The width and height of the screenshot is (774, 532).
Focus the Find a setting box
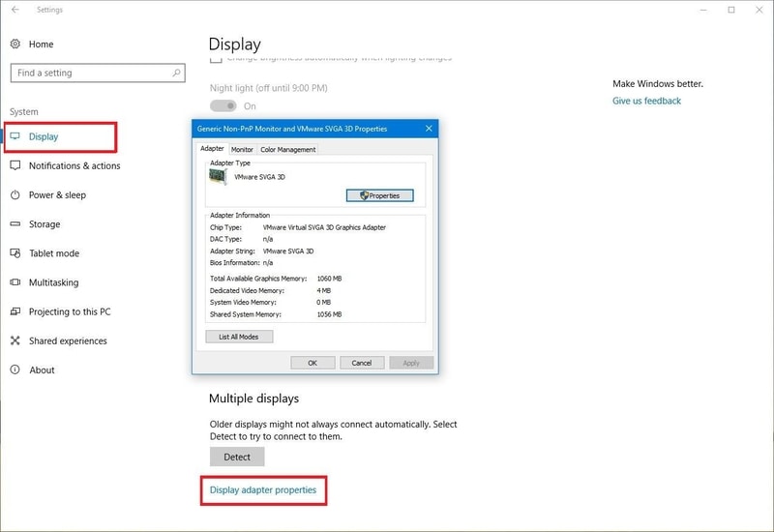point(98,73)
